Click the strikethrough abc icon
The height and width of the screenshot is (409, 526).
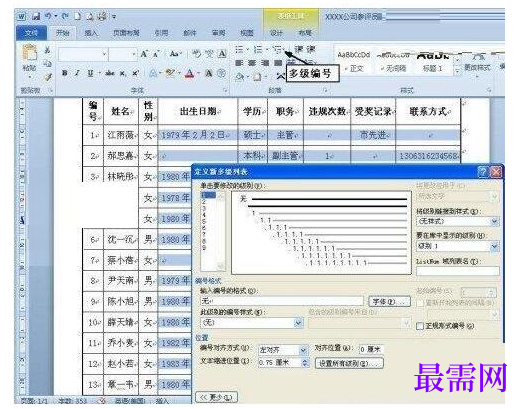pyautogui.click(x=110, y=73)
